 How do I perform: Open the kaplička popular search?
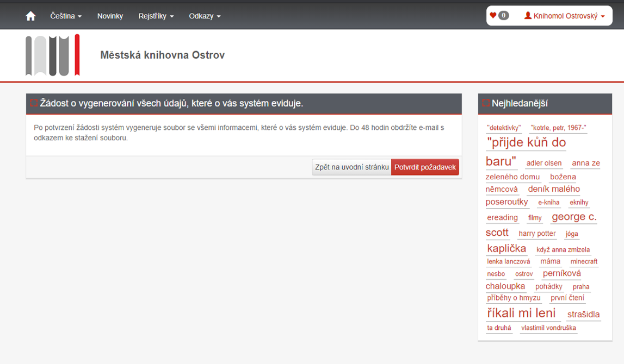pyautogui.click(x=506, y=248)
